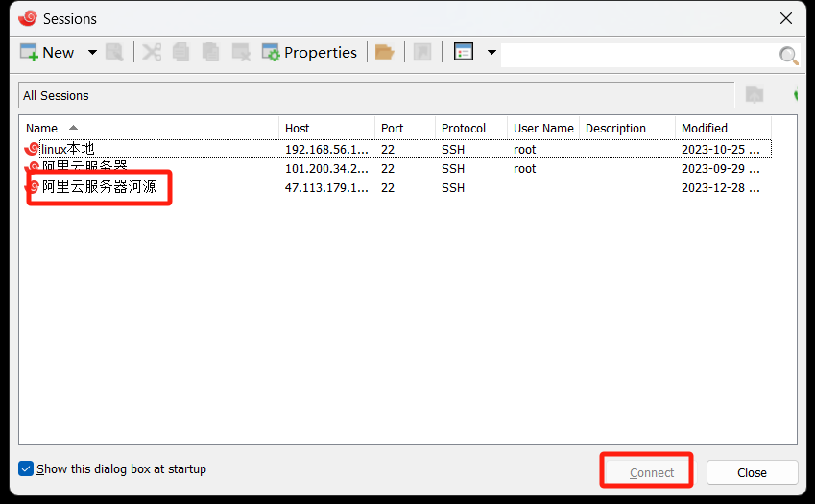The image size is (815, 504).
Task: Click host 101.200.34.2... cell
Action: tap(326, 169)
